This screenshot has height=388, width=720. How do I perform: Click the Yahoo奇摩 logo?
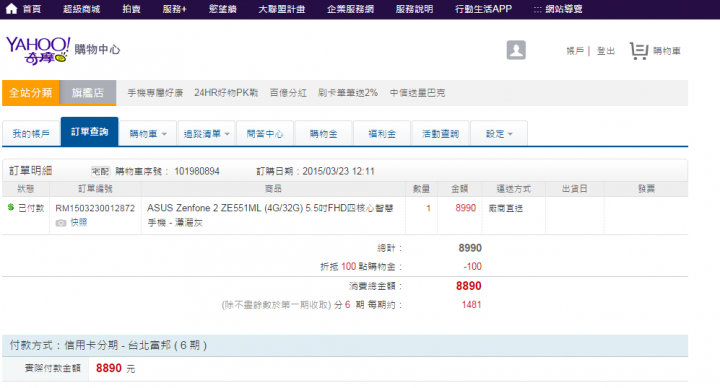(38, 51)
